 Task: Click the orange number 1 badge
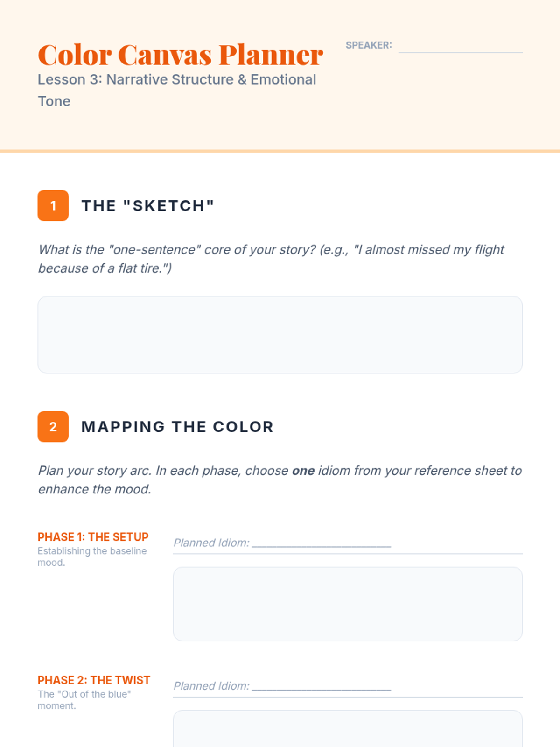pos(53,205)
